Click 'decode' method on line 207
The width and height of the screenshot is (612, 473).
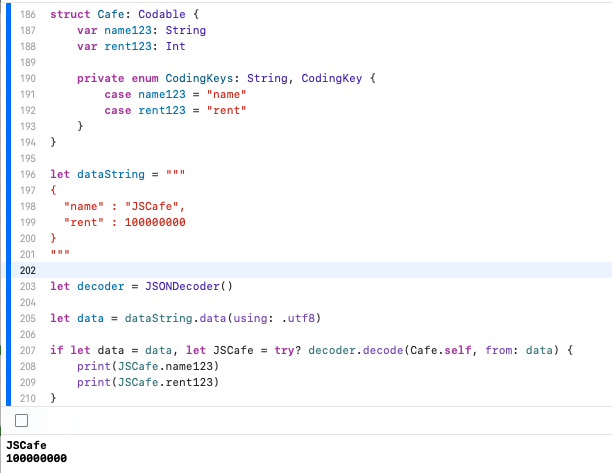(x=383, y=350)
